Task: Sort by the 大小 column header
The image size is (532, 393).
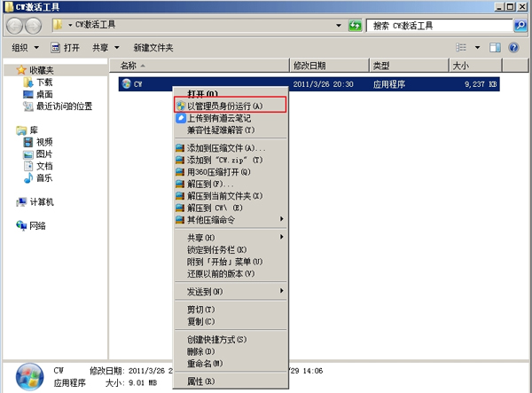Action: click(475, 66)
